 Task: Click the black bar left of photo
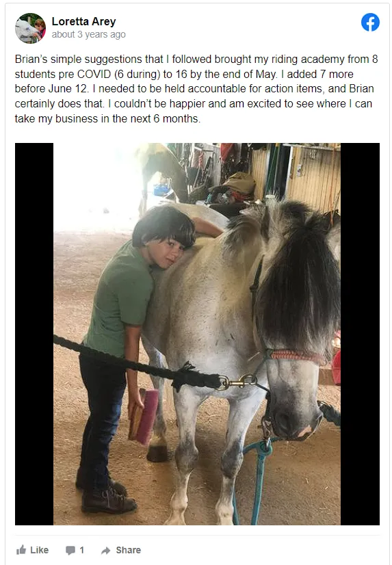pos(34,334)
